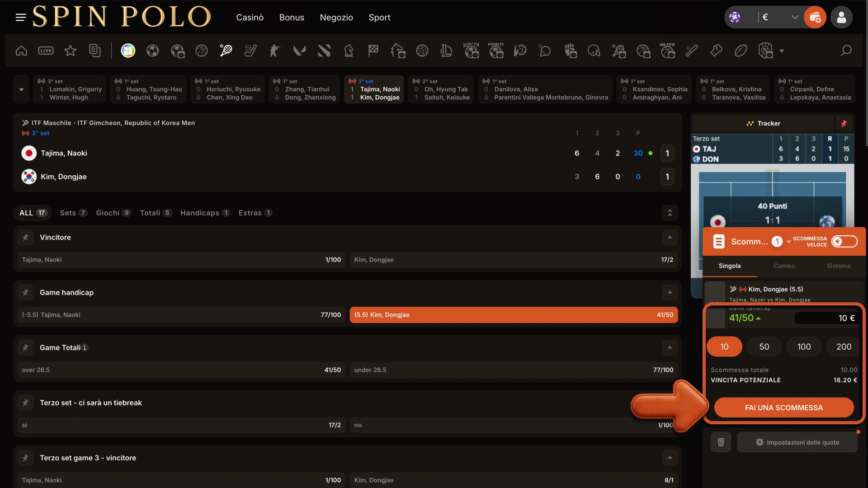The height and width of the screenshot is (488, 868).
Task: Select the 50 stake preset
Action: pyautogui.click(x=764, y=347)
